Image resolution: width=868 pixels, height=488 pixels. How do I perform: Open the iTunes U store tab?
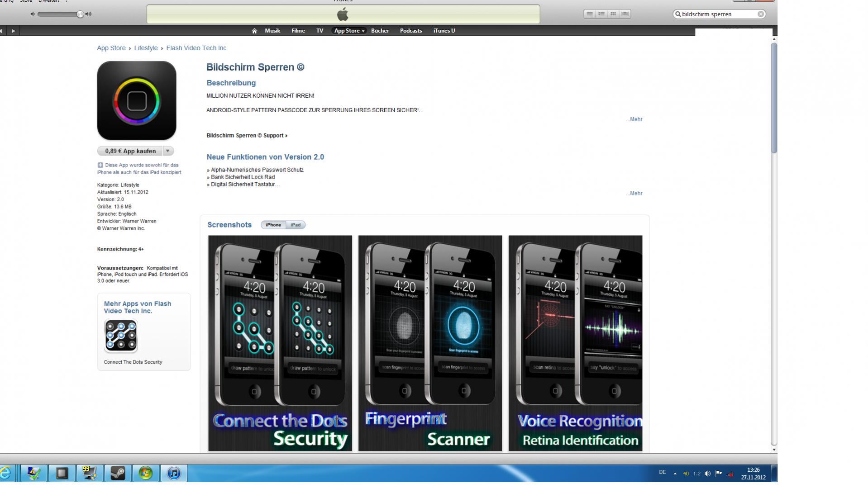tap(444, 31)
